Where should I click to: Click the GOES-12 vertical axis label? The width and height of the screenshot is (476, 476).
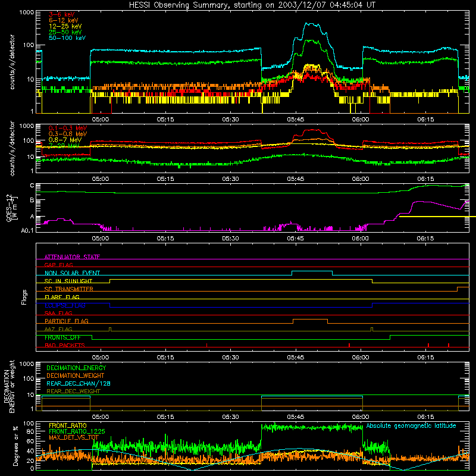[11, 208]
